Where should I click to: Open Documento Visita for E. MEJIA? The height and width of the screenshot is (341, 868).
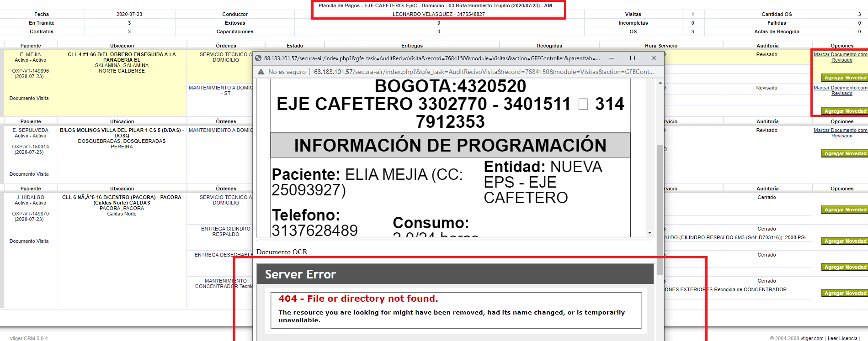point(29,98)
